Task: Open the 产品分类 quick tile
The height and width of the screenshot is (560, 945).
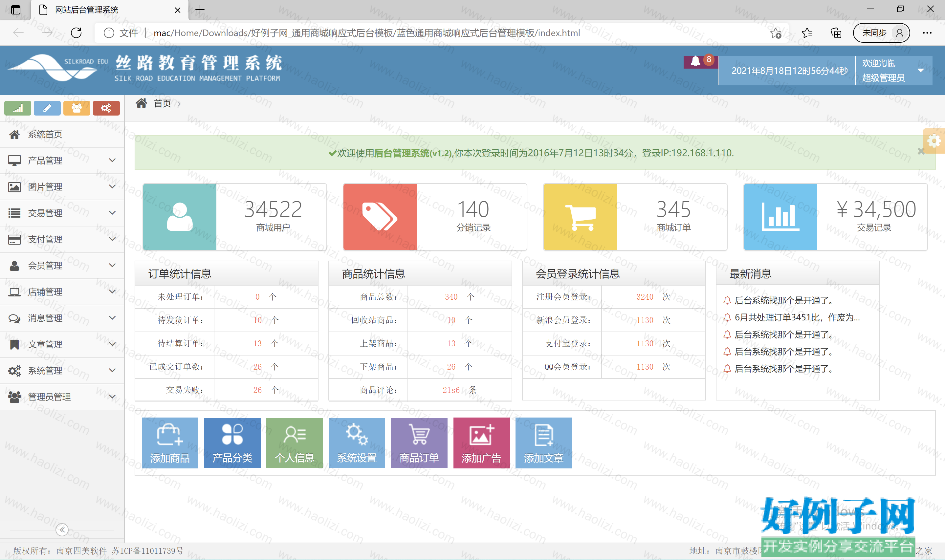Action: pyautogui.click(x=232, y=443)
